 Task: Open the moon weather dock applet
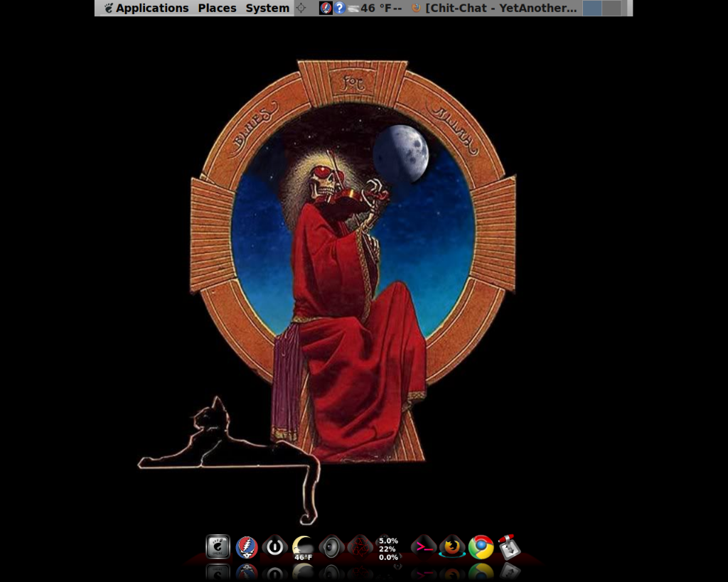(x=303, y=548)
